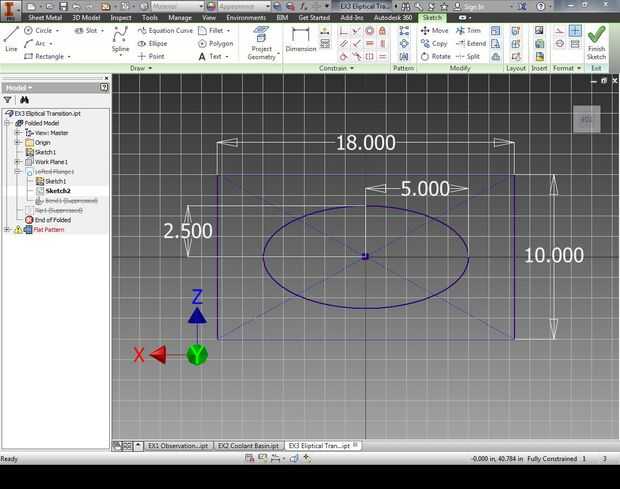The height and width of the screenshot is (489, 620).
Task: Expand the Flat Pattern tree node
Action: pyautogui.click(x=7, y=229)
